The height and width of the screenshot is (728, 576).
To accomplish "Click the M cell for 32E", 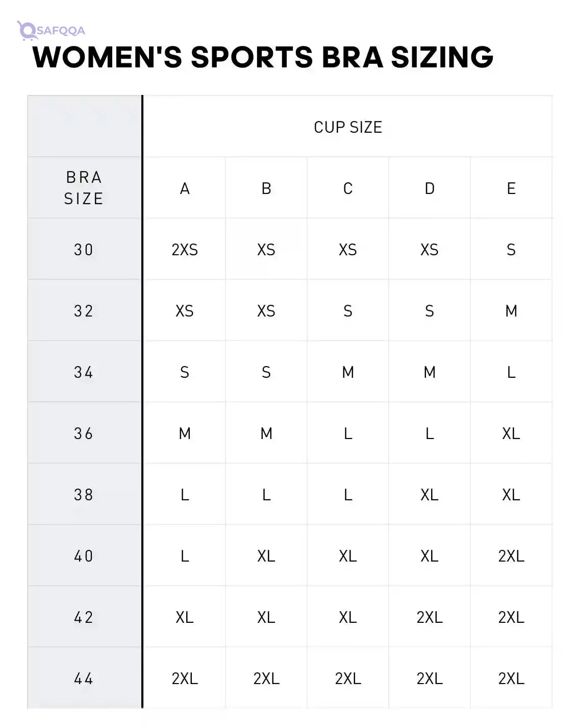I will click(511, 310).
